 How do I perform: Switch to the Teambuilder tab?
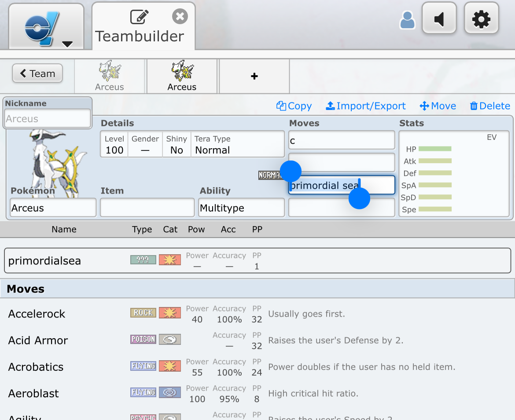pyautogui.click(x=143, y=26)
